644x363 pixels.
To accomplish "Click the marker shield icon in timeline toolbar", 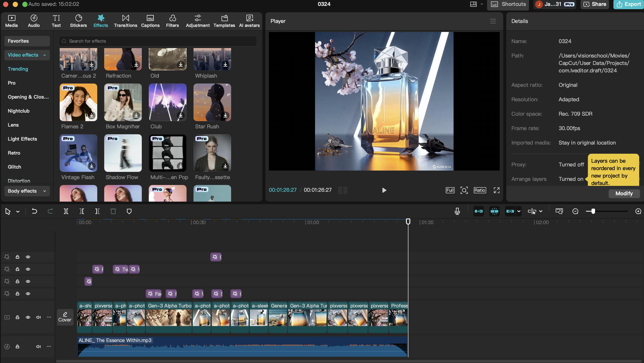I will point(129,211).
